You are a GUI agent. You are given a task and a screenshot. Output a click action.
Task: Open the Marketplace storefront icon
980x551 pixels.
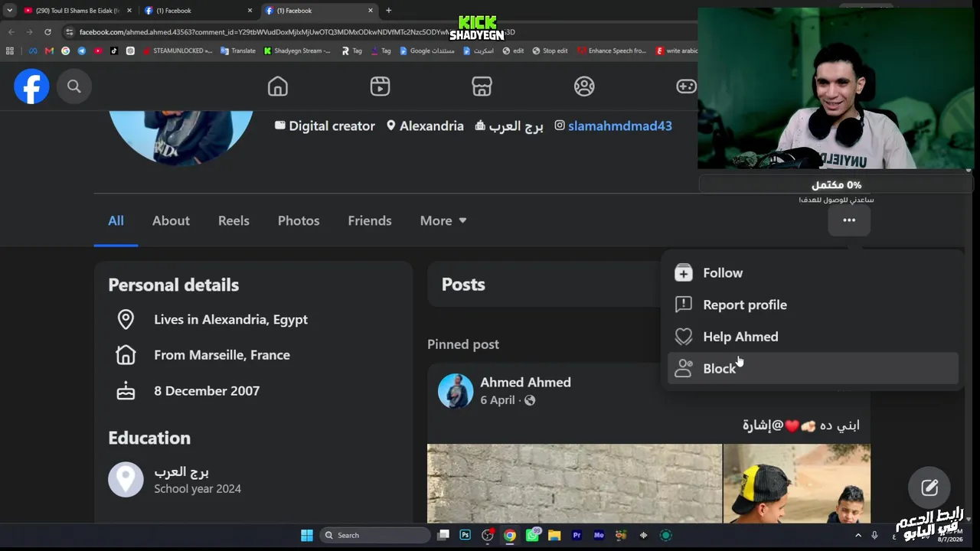(x=482, y=86)
